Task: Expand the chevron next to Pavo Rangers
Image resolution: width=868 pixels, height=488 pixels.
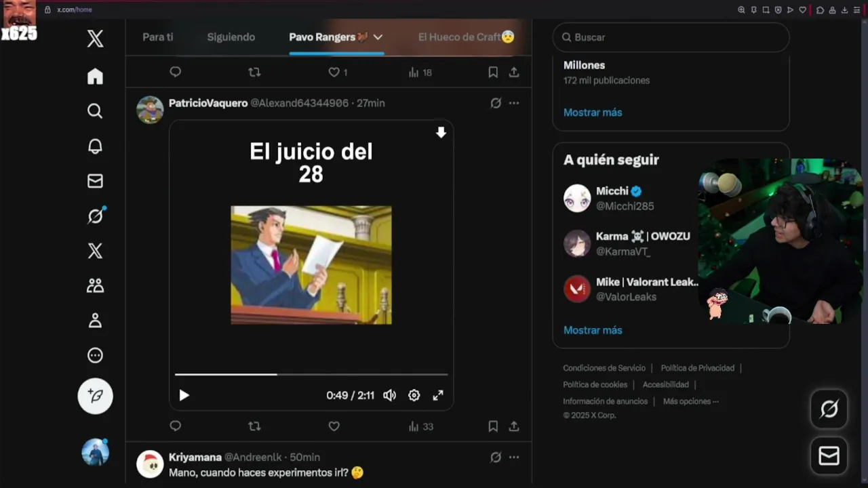Action: 378,37
